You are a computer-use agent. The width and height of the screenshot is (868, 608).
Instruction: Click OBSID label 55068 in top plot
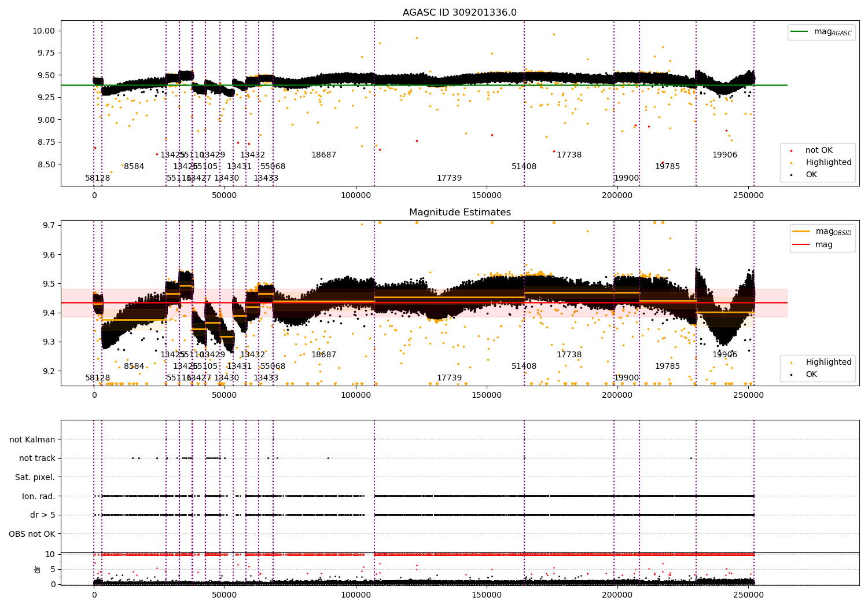[x=273, y=167]
